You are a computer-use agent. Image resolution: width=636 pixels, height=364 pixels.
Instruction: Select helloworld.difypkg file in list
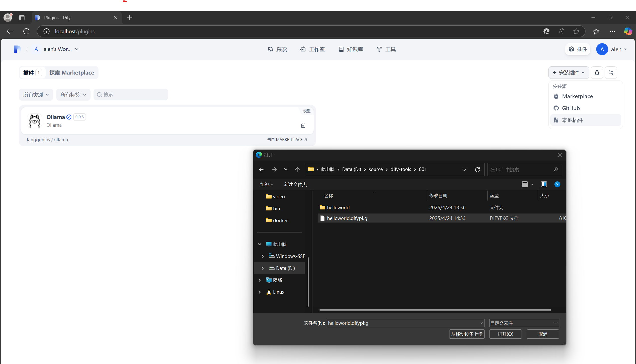coord(347,218)
